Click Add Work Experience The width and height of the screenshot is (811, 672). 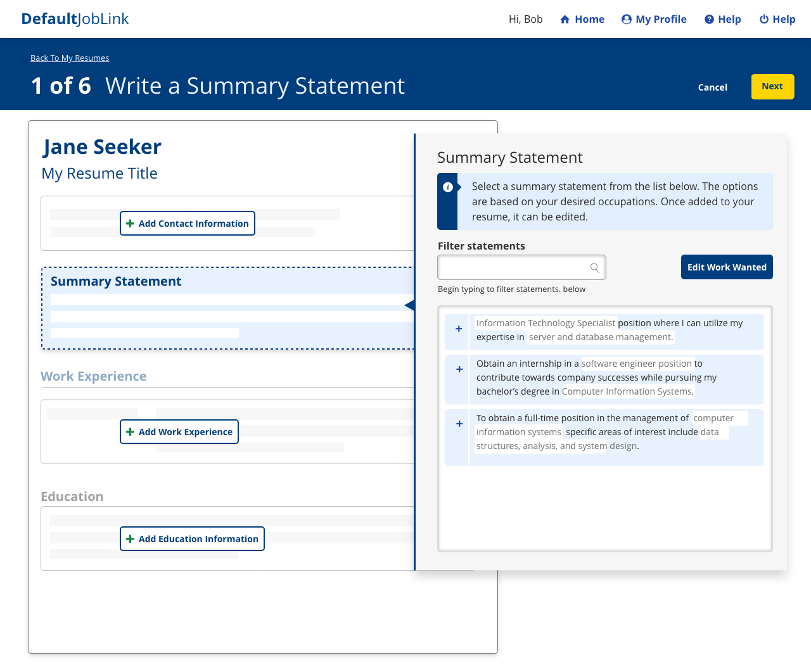179,431
